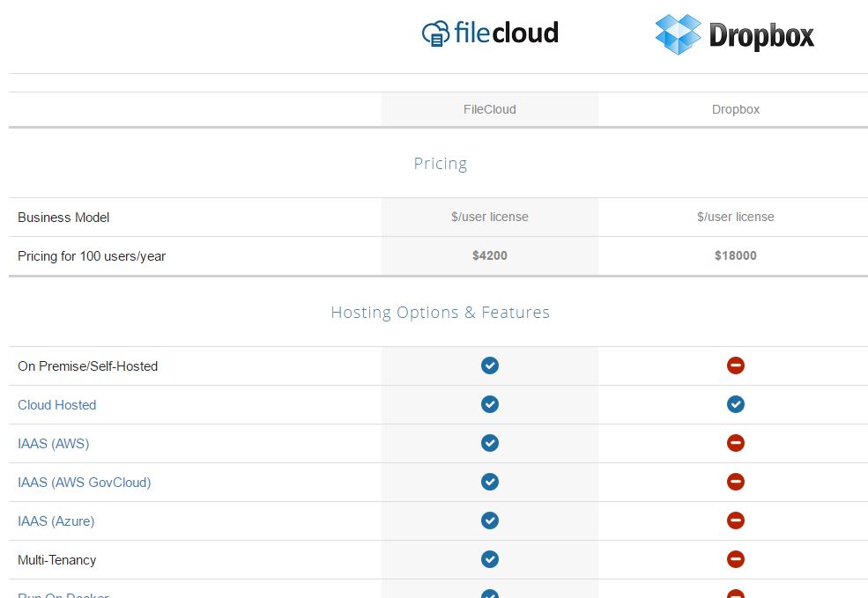Click FileCloud checkmark for IAAS (AWS GovCloud)
Viewport: 868px width, 598px height.
point(490,482)
